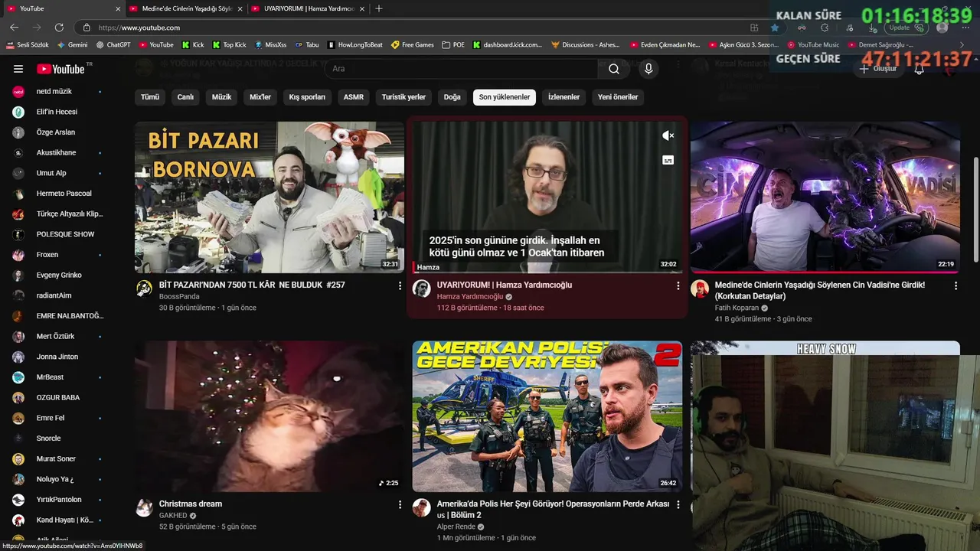Select the Kış sporları filter chip
Screen dimensions: 980x551
pyautogui.click(x=307, y=97)
